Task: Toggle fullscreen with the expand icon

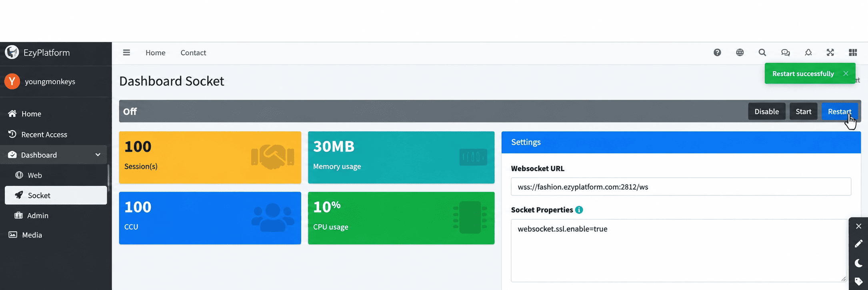Action: (830, 52)
